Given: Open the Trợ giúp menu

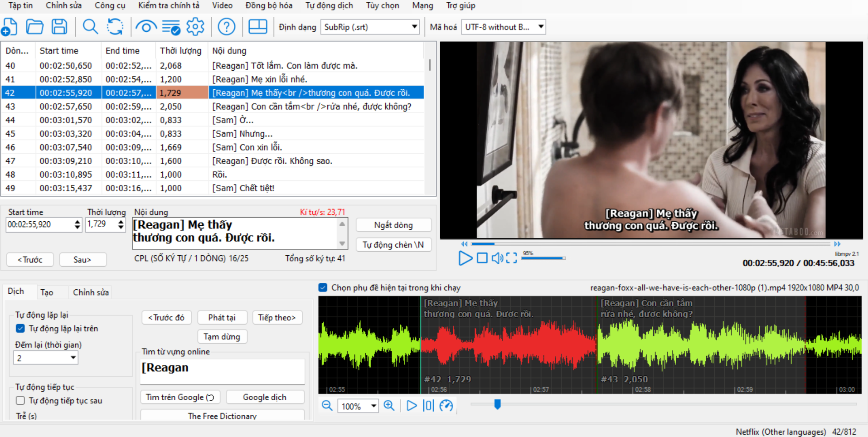Looking at the screenshot, I should coord(461,5).
